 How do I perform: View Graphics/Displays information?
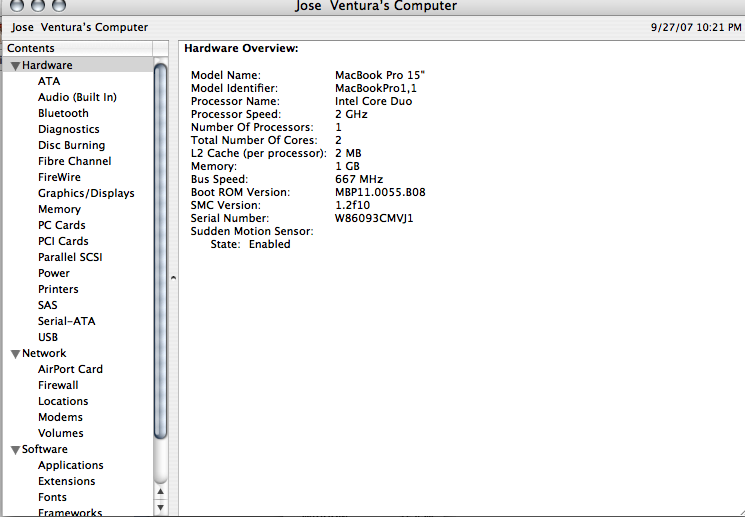(86, 193)
